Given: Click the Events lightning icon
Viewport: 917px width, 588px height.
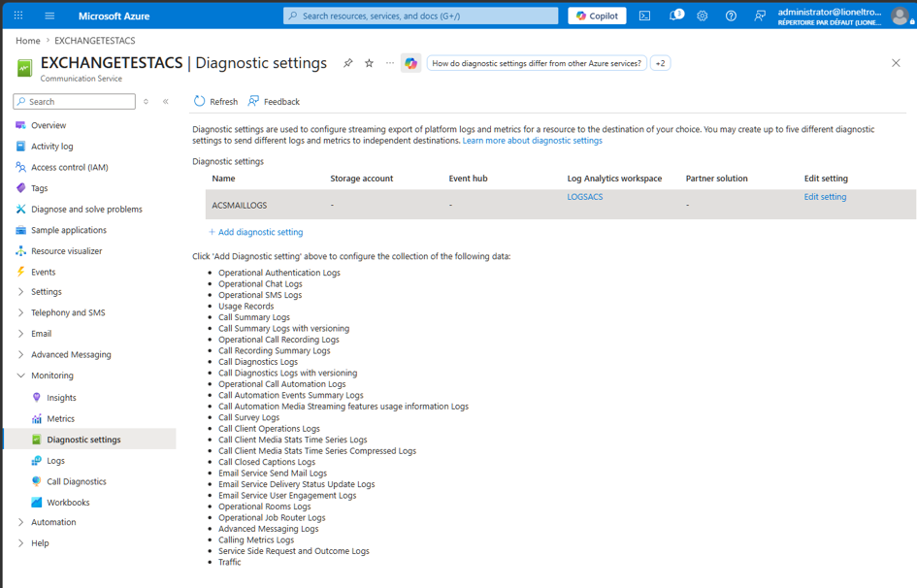Looking at the screenshot, I should 21,272.
